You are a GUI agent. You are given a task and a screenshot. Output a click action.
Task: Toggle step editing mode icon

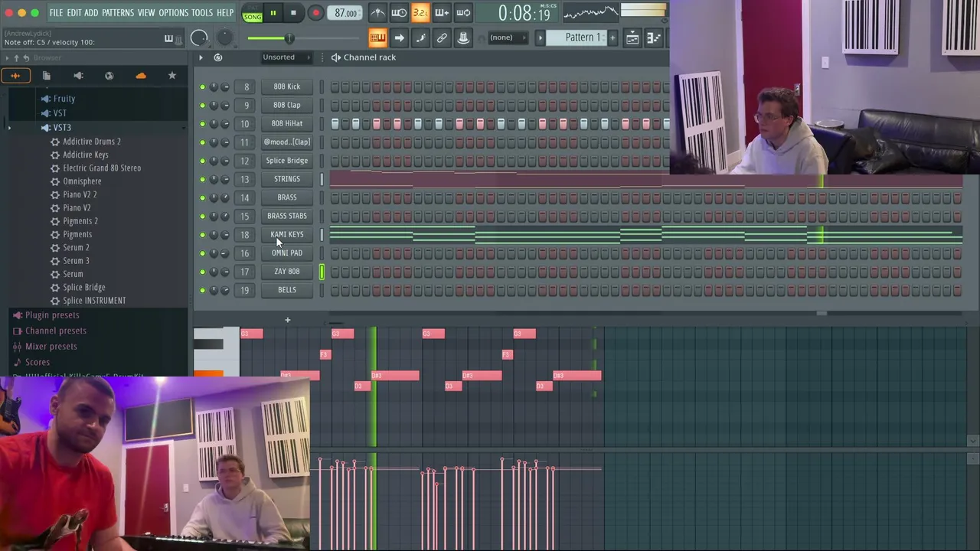coord(420,37)
